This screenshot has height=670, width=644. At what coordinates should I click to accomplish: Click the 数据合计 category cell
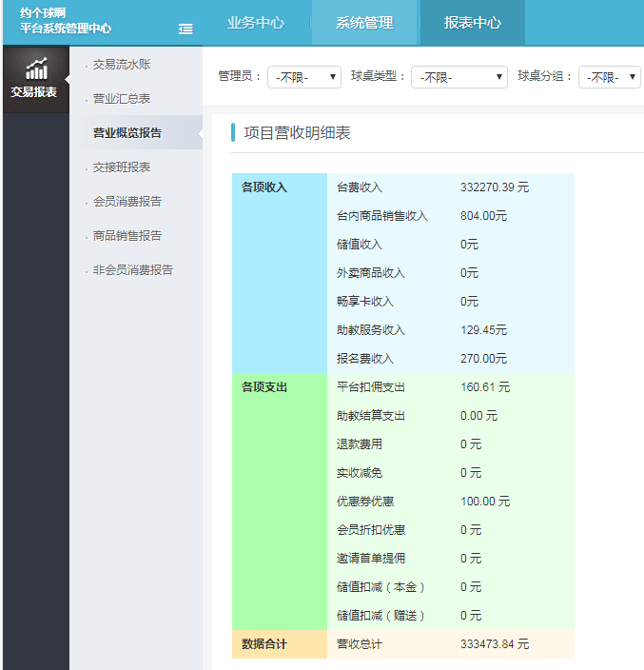point(280,644)
